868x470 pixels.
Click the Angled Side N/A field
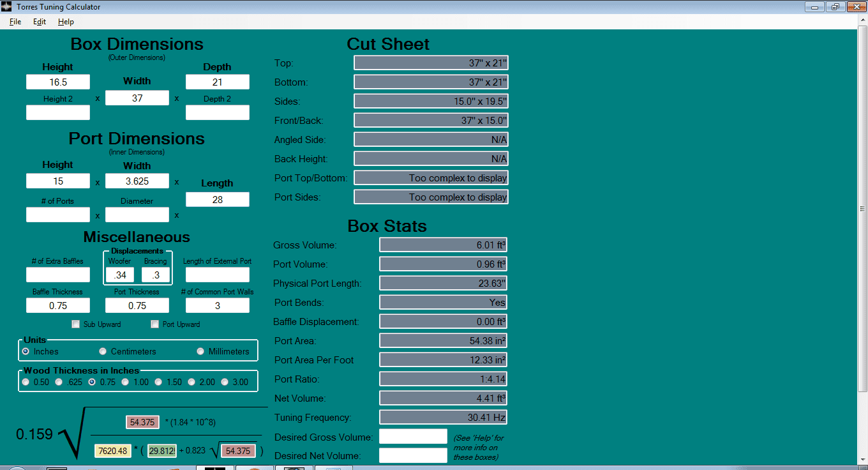pyautogui.click(x=431, y=139)
